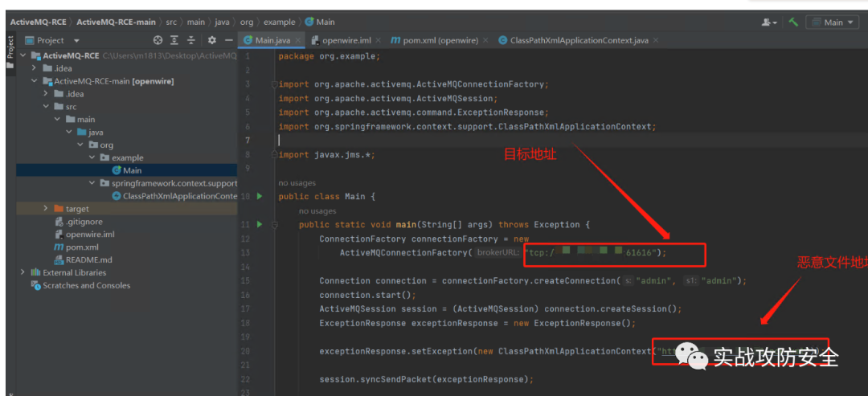The width and height of the screenshot is (868, 396).
Task: Open the Project view selector dropdown
Action: [52, 40]
